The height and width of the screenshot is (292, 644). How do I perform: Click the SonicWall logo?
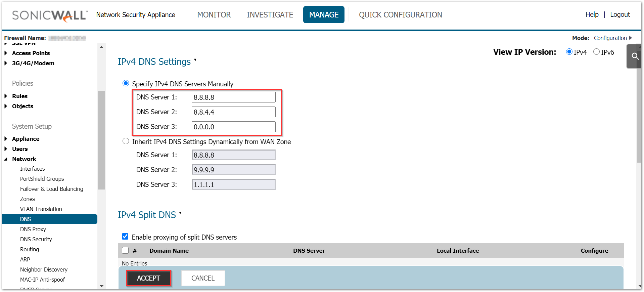[x=50, y=15]
